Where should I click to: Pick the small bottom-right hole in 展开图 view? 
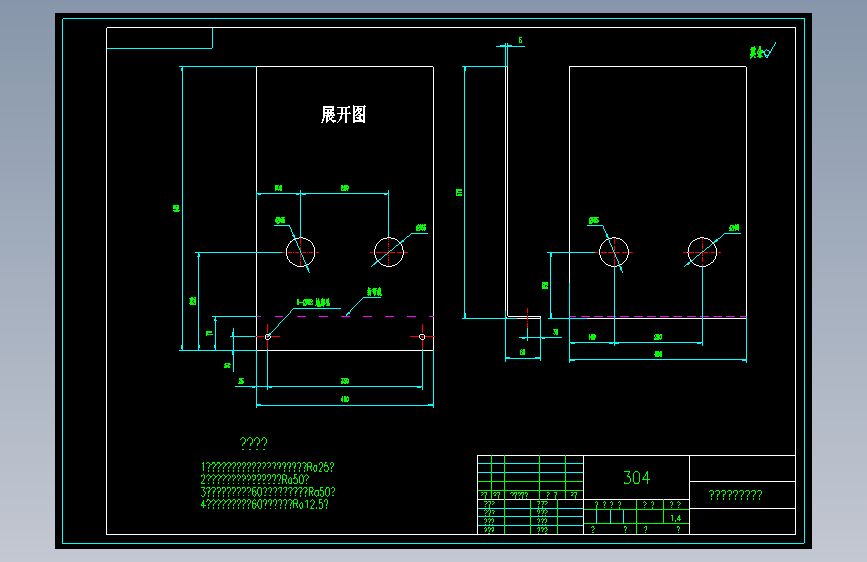point(422,337)
